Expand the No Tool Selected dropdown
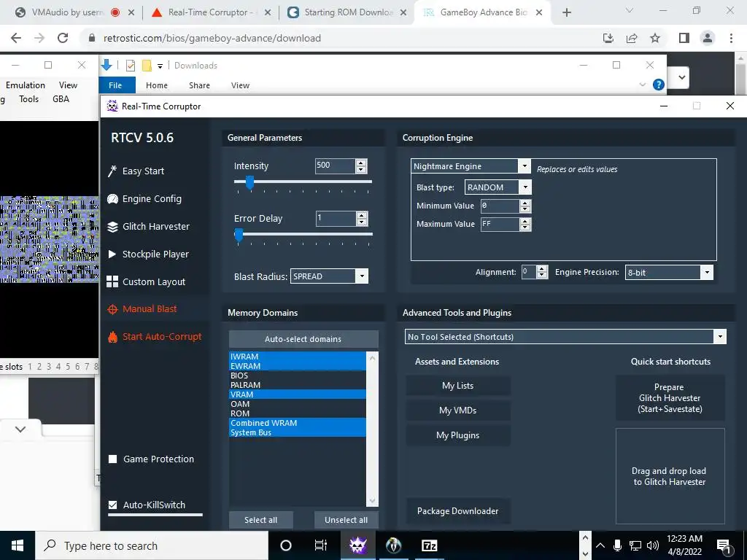Screen dimensions: 747x560 point(720,337)
